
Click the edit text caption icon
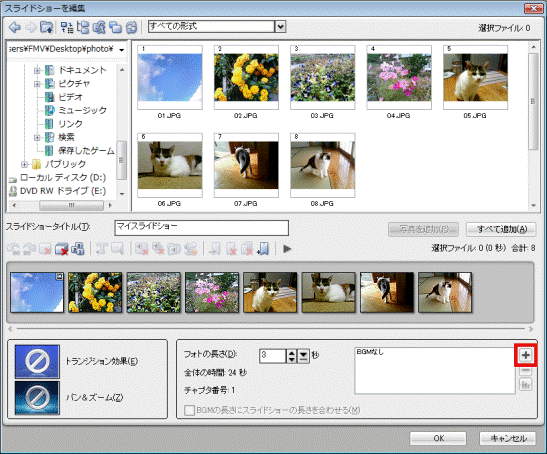click(117, 249)
